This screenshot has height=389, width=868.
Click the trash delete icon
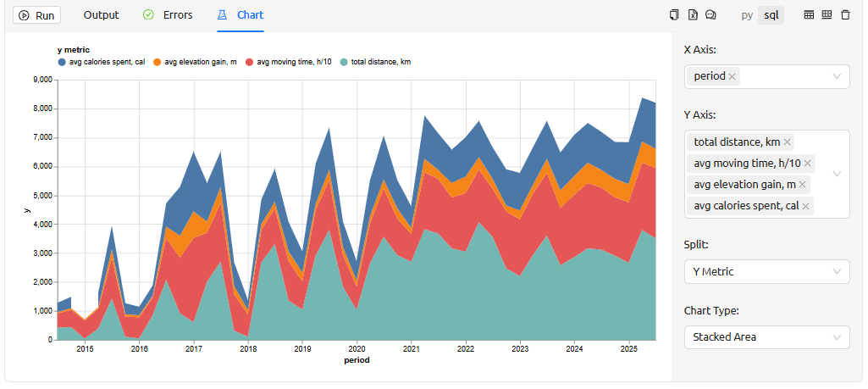pos(845,15)
